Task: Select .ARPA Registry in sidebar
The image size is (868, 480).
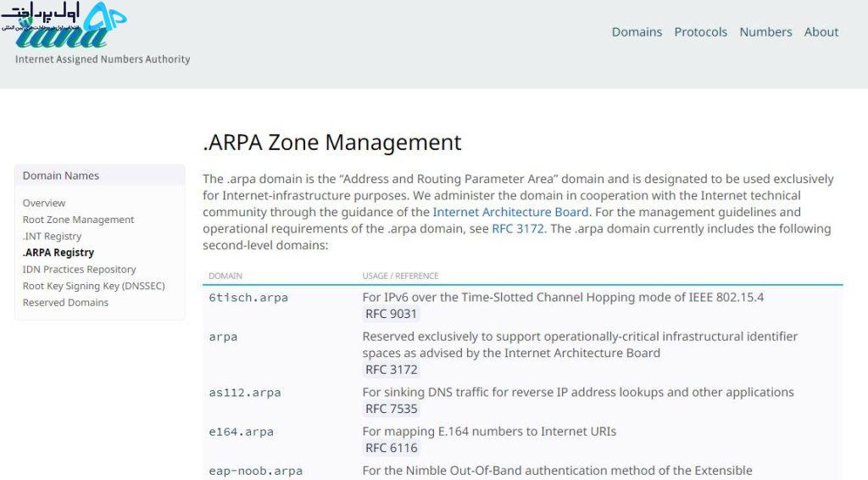Action: coord(58,253)
